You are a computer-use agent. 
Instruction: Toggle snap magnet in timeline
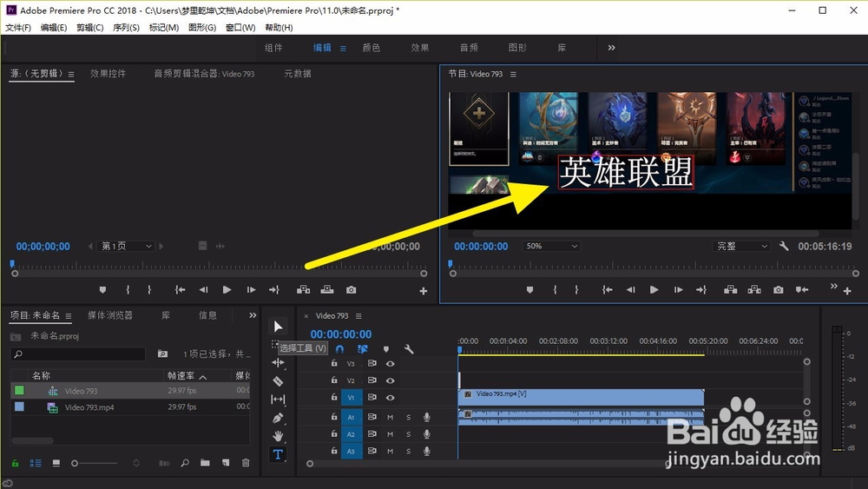point(340,349)
